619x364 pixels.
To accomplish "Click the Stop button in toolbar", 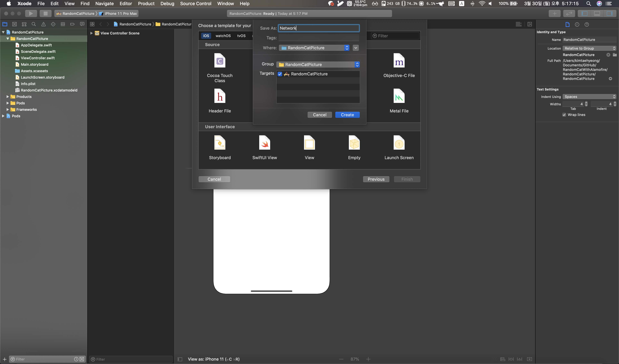I will [45, 14].
